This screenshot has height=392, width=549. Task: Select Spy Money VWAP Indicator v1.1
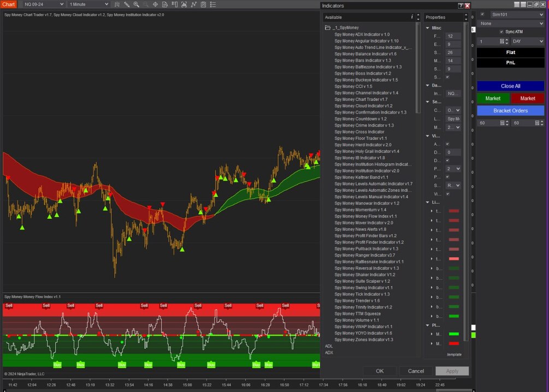(x=363, y=326)
